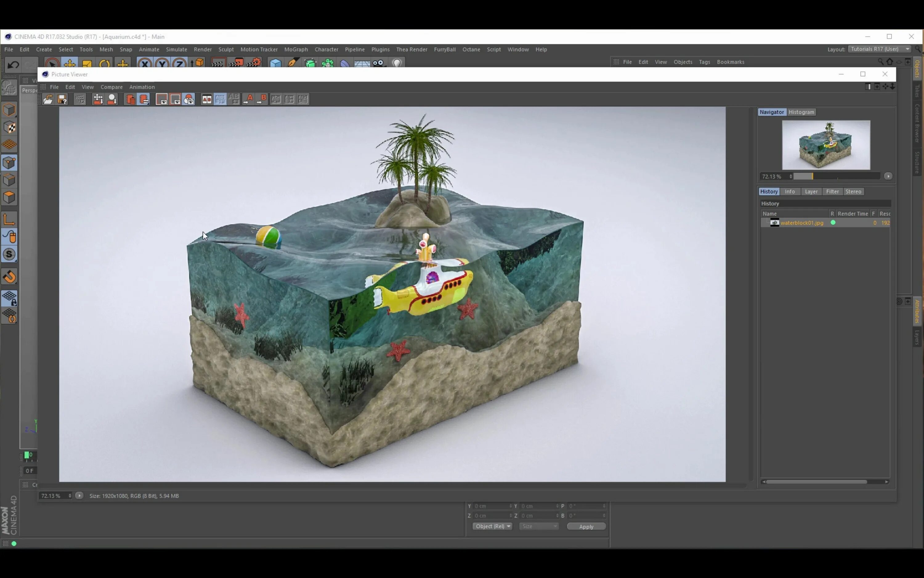This screenshot has height=578, width=924.
Task: Toggle the Enable Snap S icon
Action: pyautogui.click(x=9, y=255)
